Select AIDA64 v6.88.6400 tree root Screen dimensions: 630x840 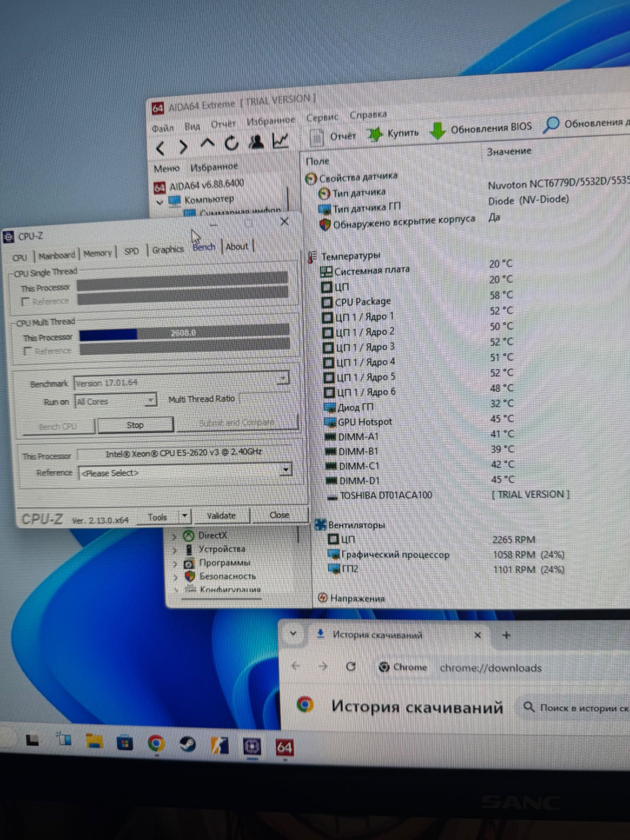click(x=199, y=185)
